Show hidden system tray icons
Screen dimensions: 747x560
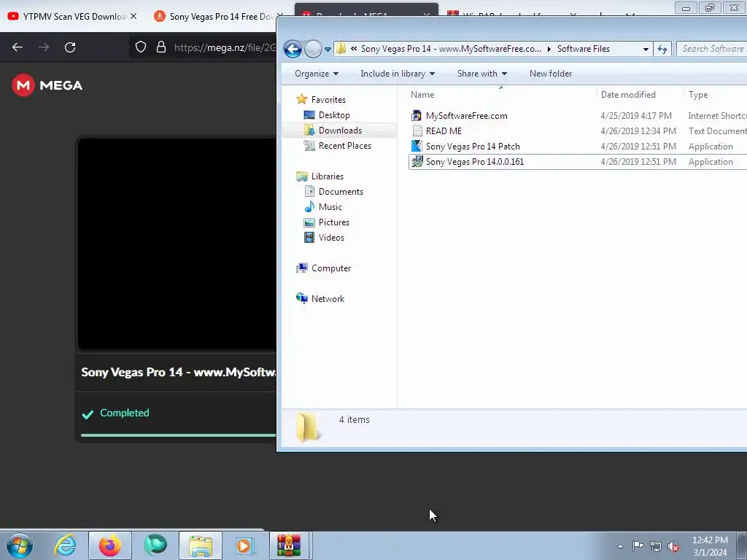620,546
